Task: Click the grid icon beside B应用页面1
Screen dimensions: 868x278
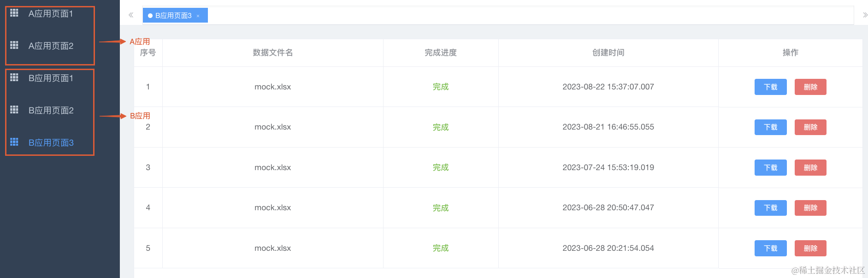Action: click(14, 77)
